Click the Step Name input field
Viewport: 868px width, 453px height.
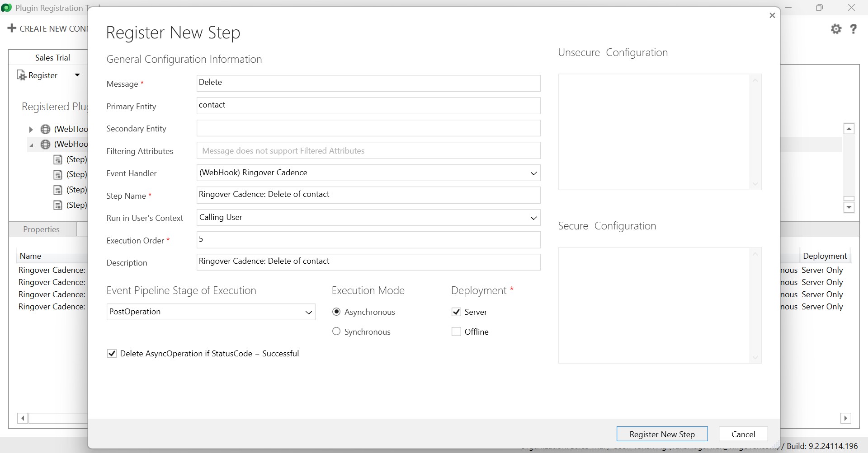coord(368,195)
